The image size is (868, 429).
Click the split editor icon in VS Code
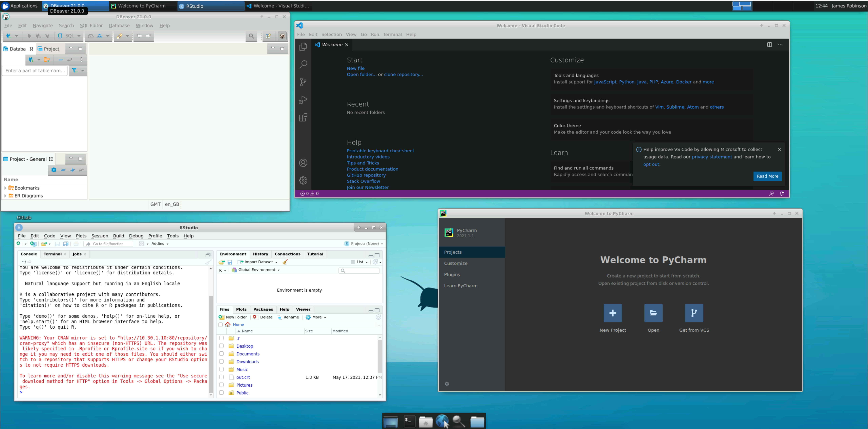769,44
